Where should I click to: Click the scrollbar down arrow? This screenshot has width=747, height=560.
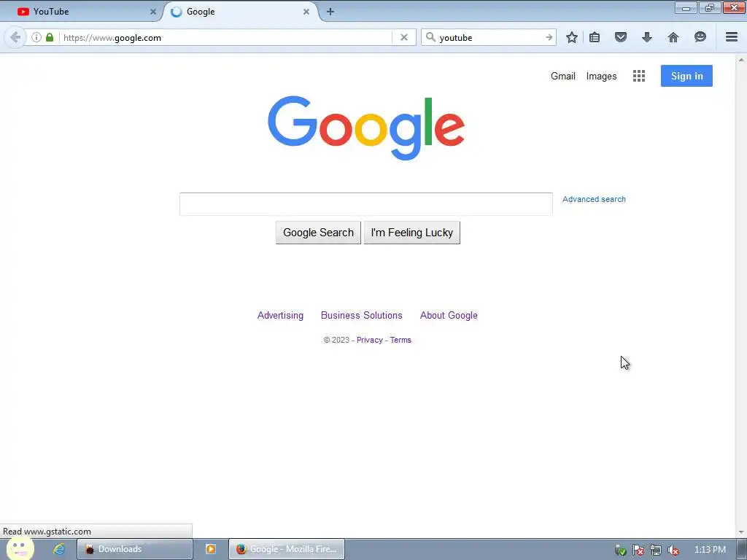(741, 532)
